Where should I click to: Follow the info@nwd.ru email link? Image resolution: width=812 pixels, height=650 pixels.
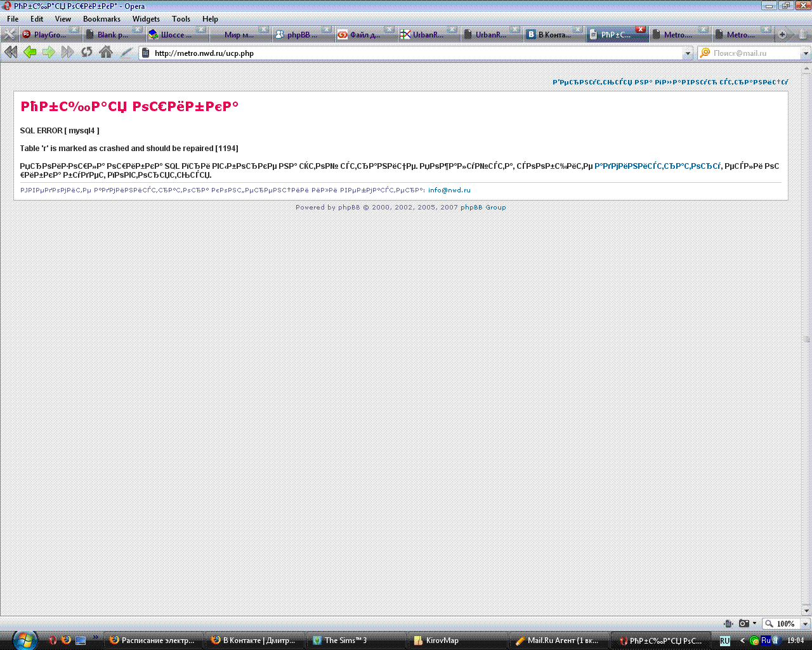pos(449,190)
